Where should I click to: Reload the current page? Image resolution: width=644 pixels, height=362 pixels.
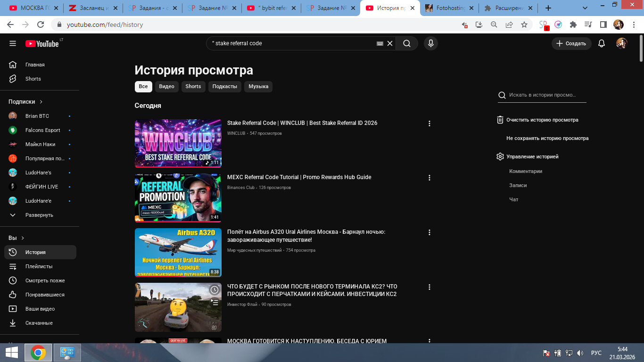pyautogui.click(x=41, y=25)
